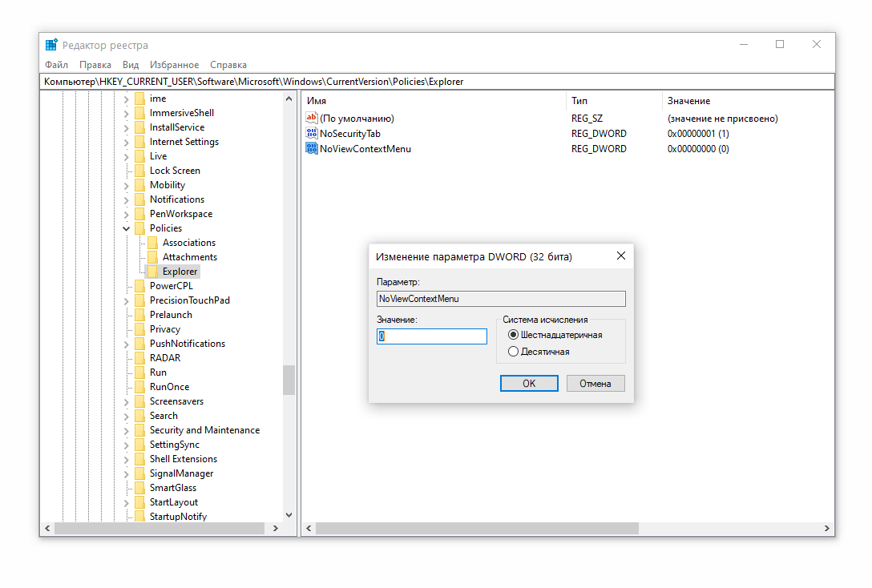Confirm the dialog with OK
Screen dimensions: 872x588
529,383
